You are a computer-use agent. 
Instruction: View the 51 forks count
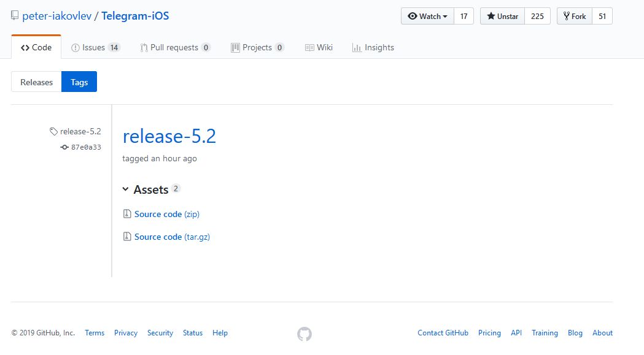[x=602, y=16]
